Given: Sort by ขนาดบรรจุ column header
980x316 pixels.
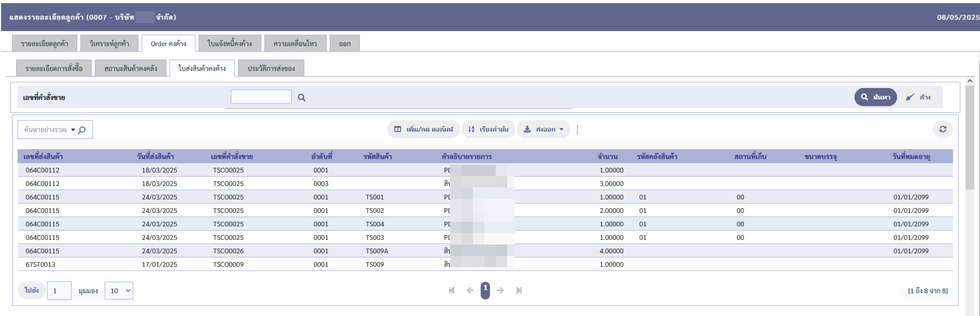Looking at the screenshot, I should tap(821, 156).
